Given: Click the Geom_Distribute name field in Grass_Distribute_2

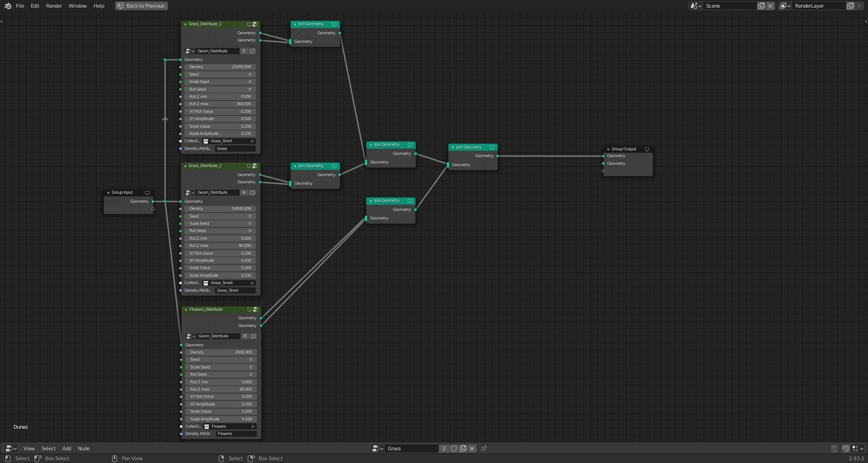Looking at the screenshot, I should click(x=217, y=192).
